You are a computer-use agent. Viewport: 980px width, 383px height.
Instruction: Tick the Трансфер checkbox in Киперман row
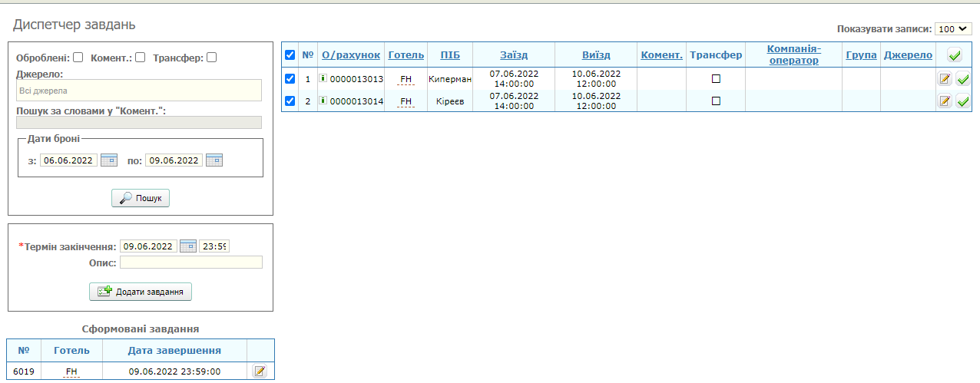(x=716, y=79)
